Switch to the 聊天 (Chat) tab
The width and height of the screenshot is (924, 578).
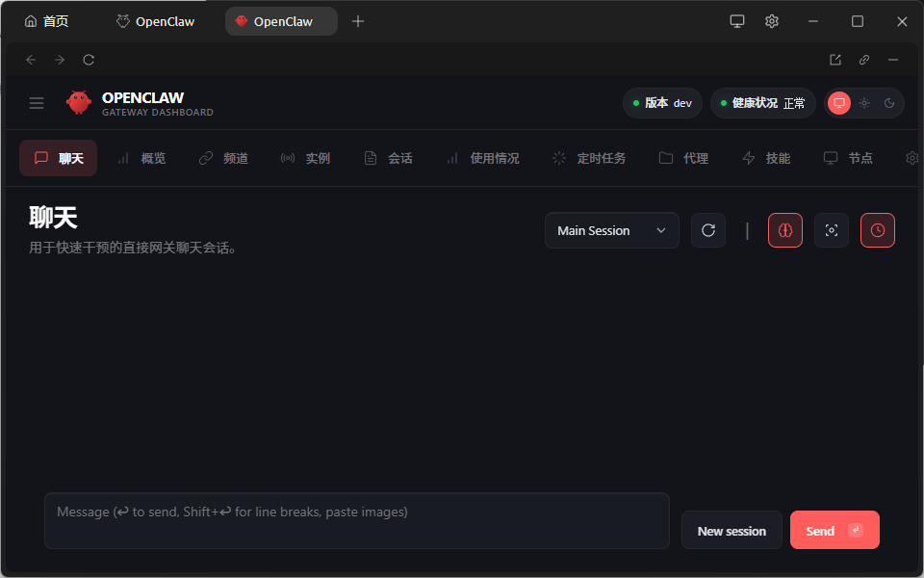click(x=58, y=158)
